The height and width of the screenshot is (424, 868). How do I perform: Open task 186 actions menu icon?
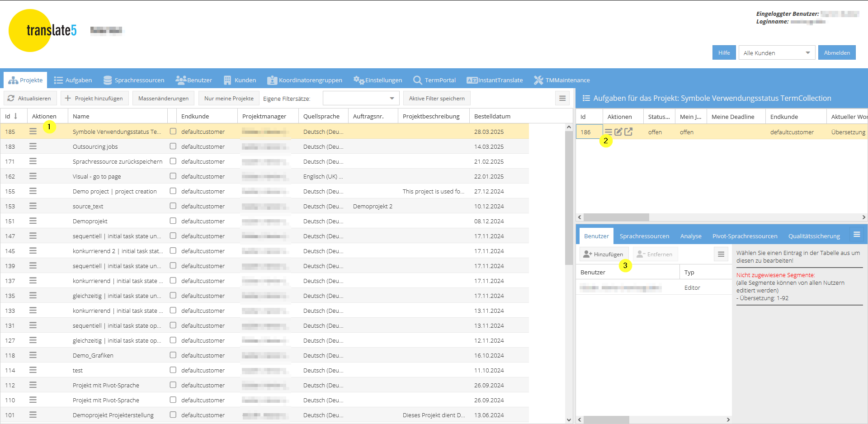609,132
